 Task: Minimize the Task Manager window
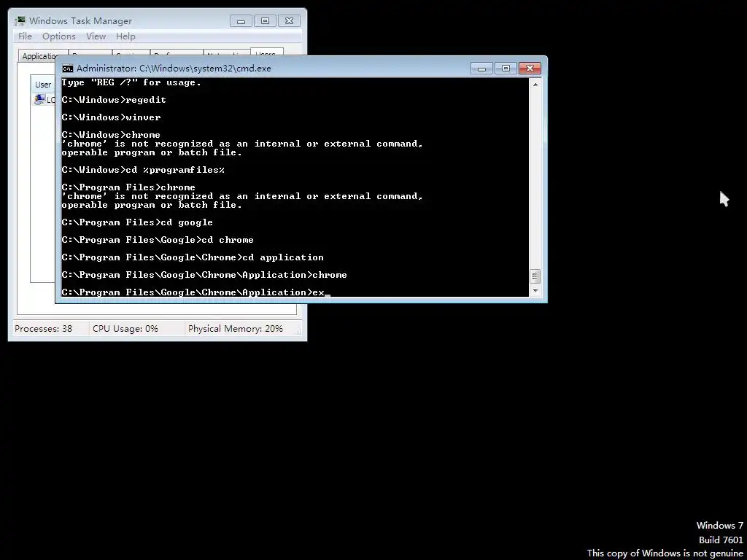[x=241, y=21]
